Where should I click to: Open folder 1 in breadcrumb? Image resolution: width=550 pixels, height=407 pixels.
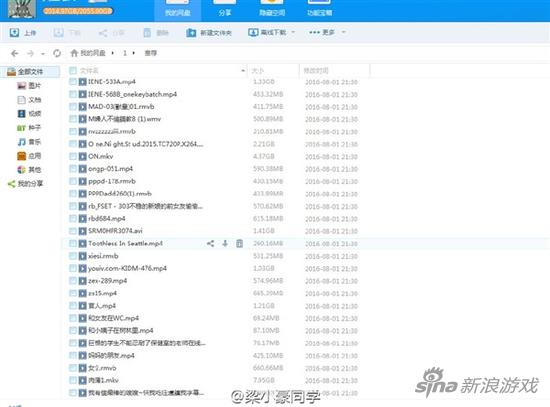click(x=125, y=53)
